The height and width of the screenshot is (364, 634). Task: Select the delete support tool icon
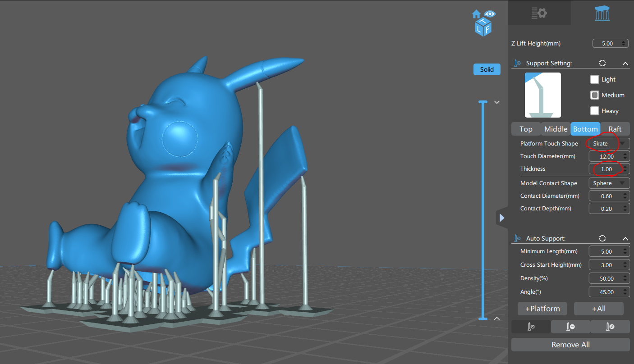tap(570, 327)
